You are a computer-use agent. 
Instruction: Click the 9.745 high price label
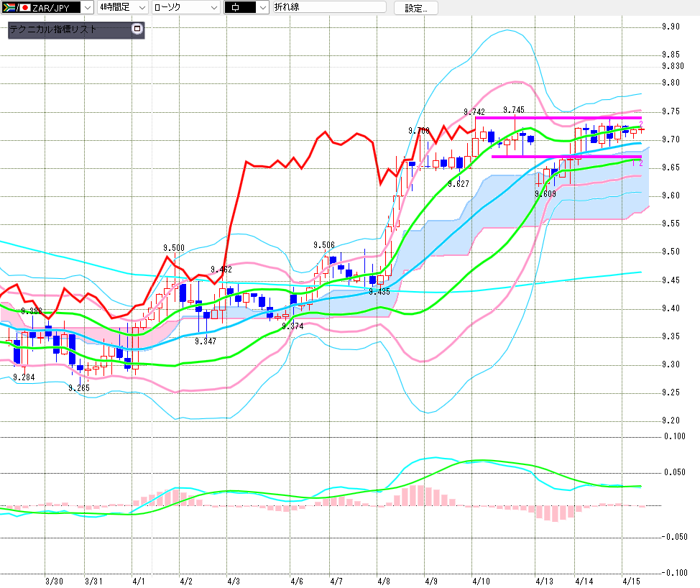[x=513, y=110]
